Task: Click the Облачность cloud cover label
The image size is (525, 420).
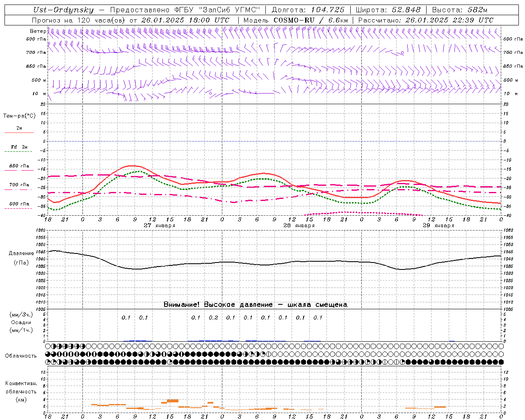Action: click(21, 356)
